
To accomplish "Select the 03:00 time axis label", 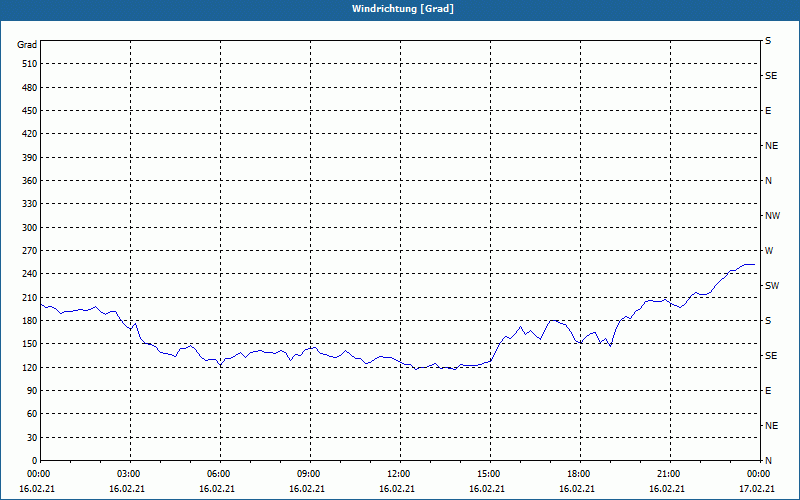I will click(129, 474).
